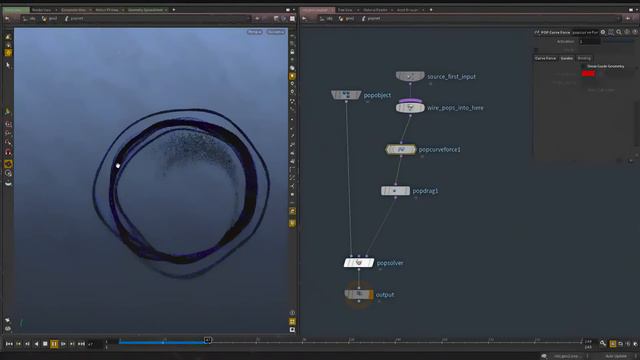Pause the running simulation playback
640x360 pixels.
click(x=54, y=344)
